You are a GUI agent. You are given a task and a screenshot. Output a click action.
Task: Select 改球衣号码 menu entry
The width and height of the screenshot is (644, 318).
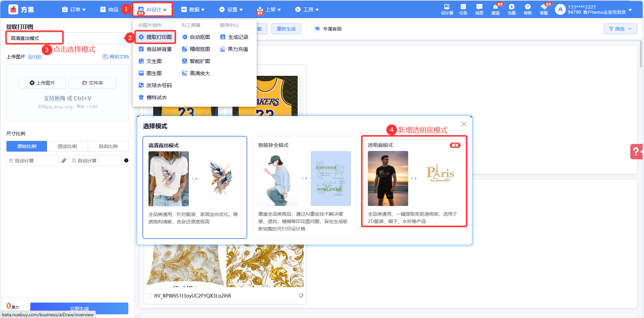(155, 85)
